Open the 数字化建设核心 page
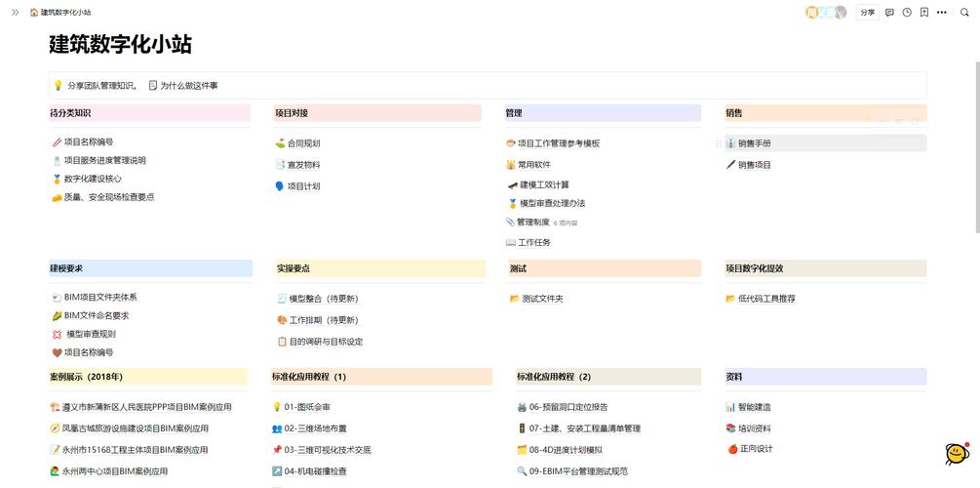 pyautogui.click(x=86, y=179)
